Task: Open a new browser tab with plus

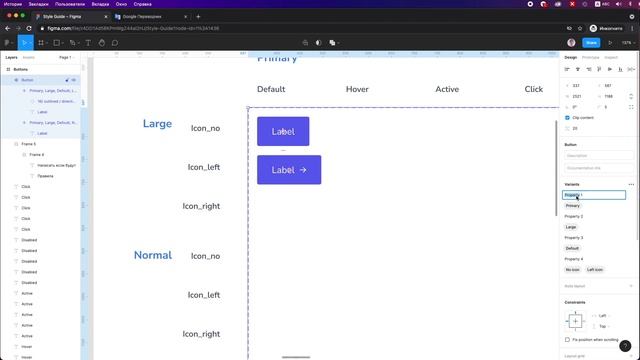Action: [x=198, y=17]
